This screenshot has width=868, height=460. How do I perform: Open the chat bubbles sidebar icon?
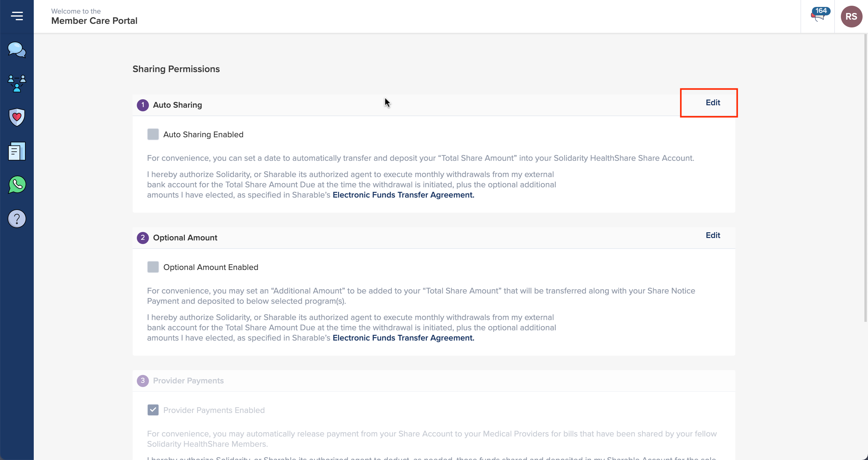tap(17, 50)
